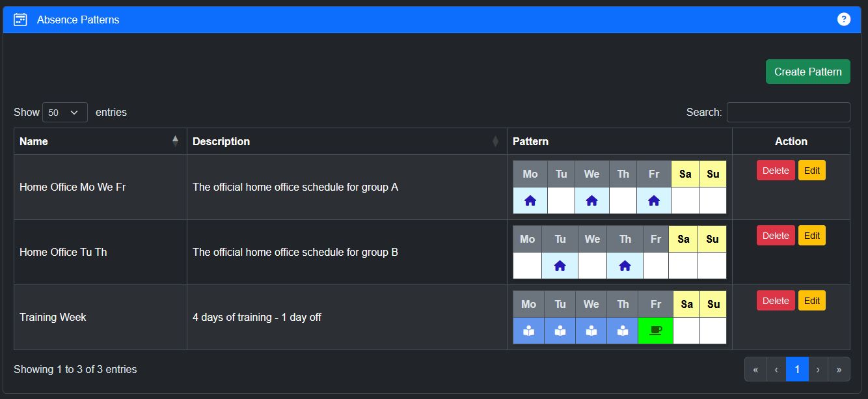Open the Show entries dropdown

[x=65, y=113]
